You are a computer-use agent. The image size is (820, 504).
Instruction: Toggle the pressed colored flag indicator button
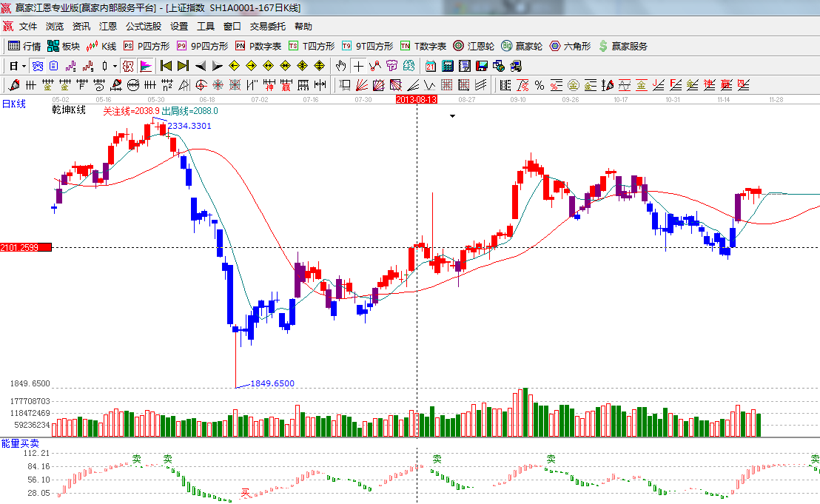coord(146,66)
